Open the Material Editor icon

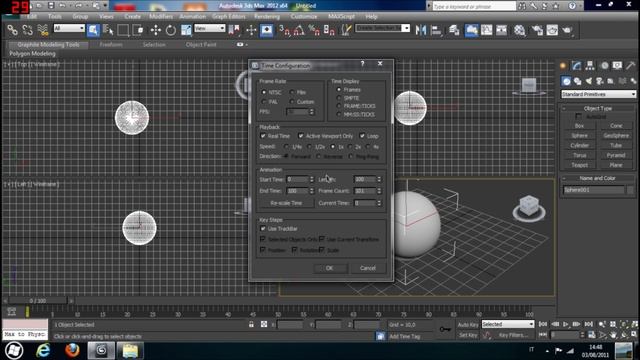pyautogui.click(x=519, y=30)
